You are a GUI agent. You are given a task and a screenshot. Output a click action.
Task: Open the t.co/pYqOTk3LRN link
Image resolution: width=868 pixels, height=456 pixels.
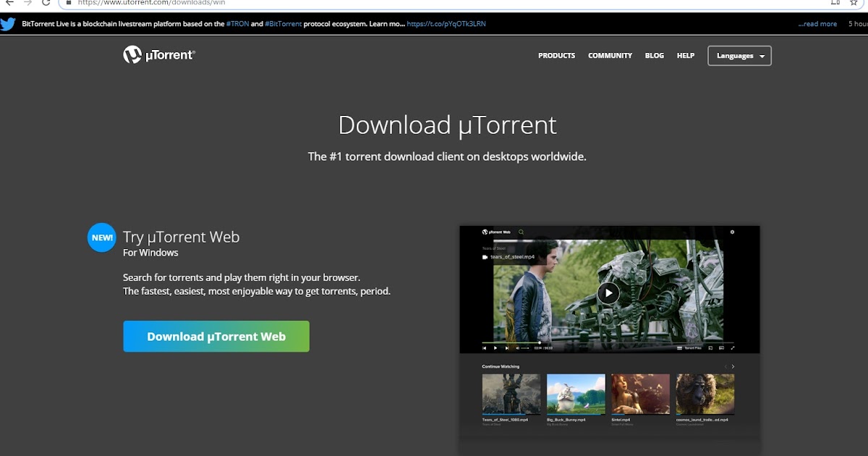pyautogui.click(x=446, y=24)
